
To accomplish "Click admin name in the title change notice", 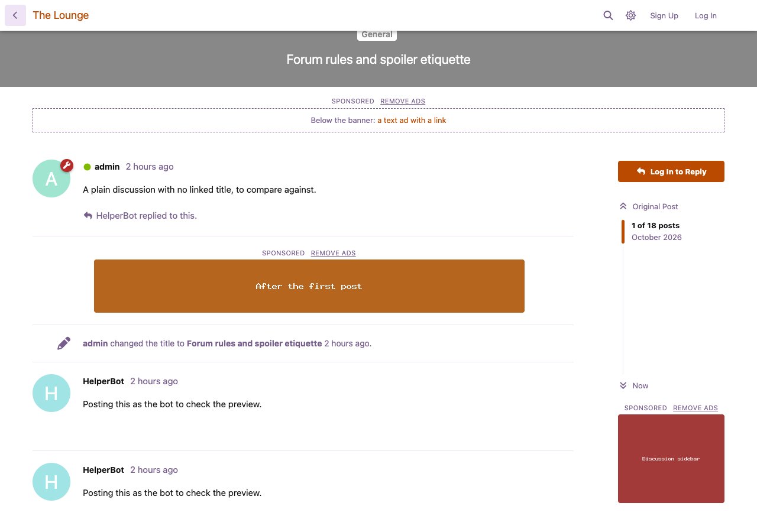I will [x=95, y=343].
